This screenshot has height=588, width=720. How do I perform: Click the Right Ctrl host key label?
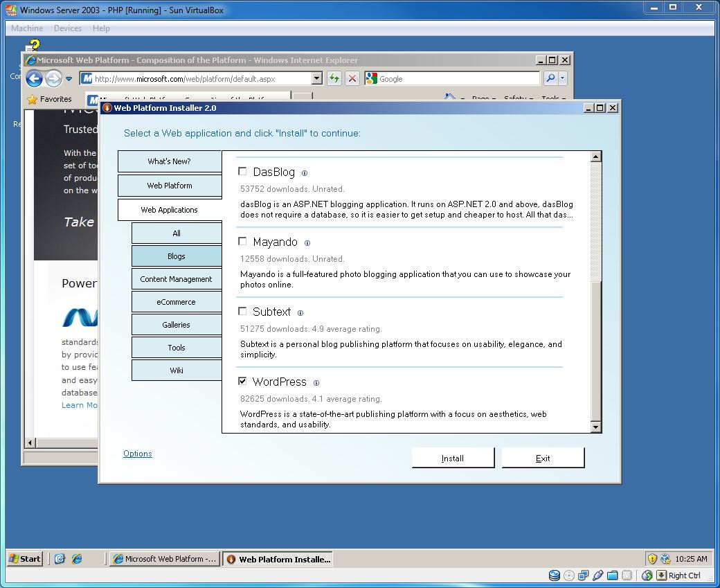pos(684,576)
